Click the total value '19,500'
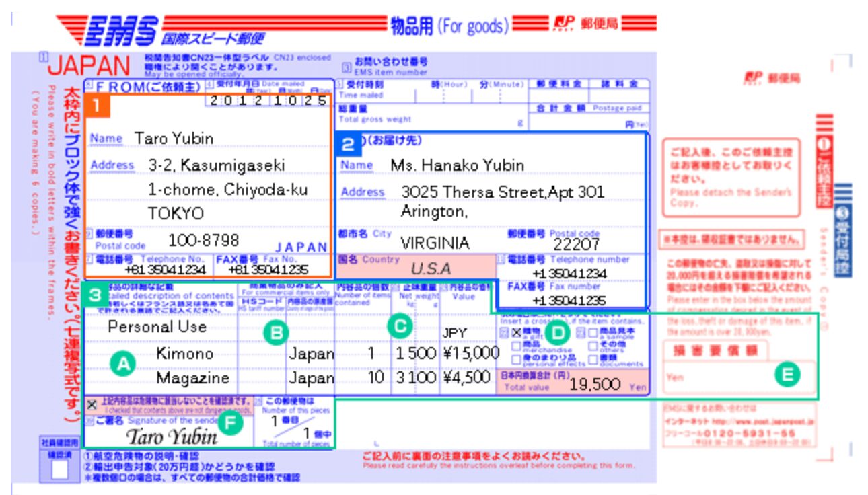Image resolution: width=868 pixels, height=495 pixels. 594,384
